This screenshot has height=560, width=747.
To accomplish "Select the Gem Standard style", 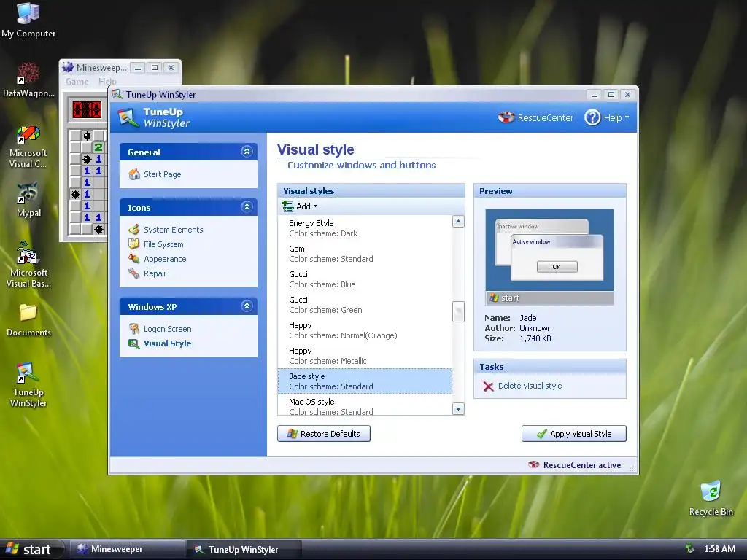I will (365, 254).
